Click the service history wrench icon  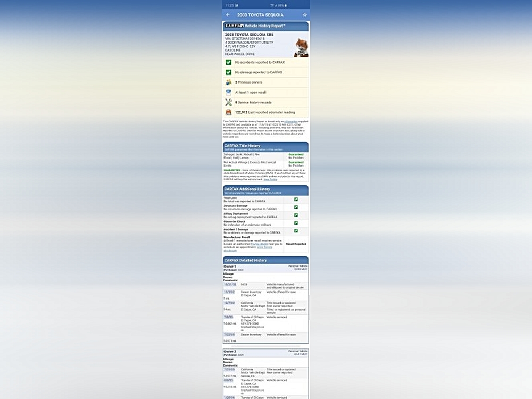[228, 102]
